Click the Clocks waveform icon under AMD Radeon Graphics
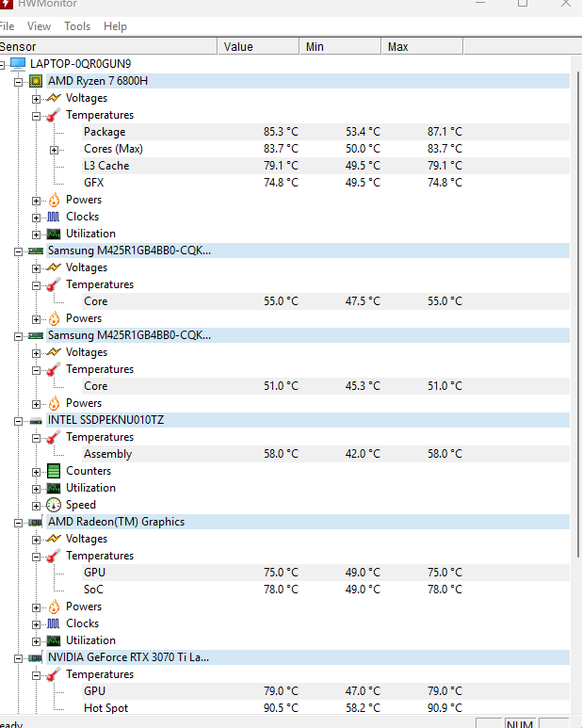The image size is (582, 728). (x=54, y=623)
